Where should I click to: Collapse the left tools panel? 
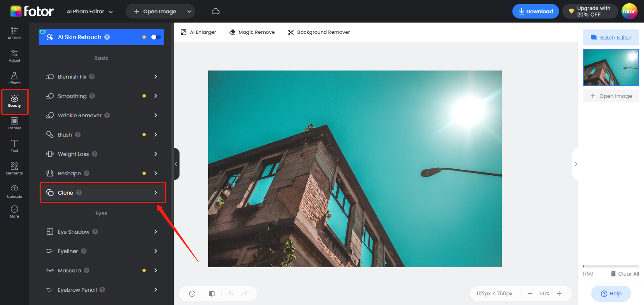coord(176,164)
